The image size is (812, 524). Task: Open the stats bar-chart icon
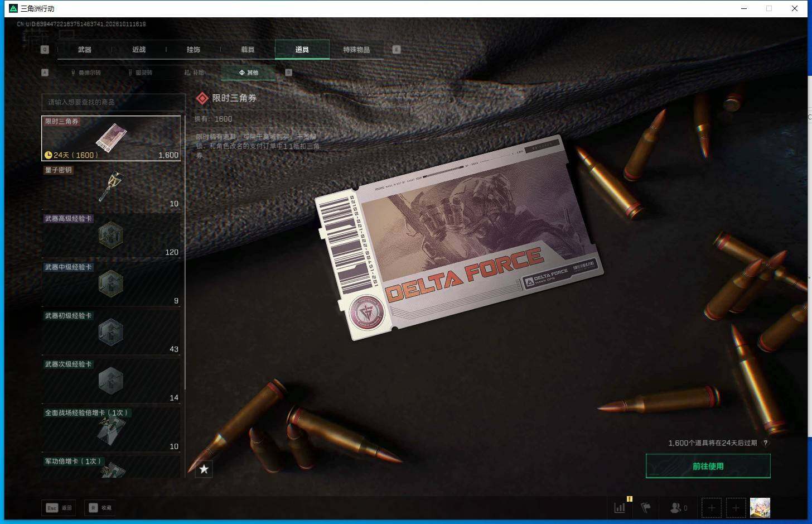tap(620, 508)
